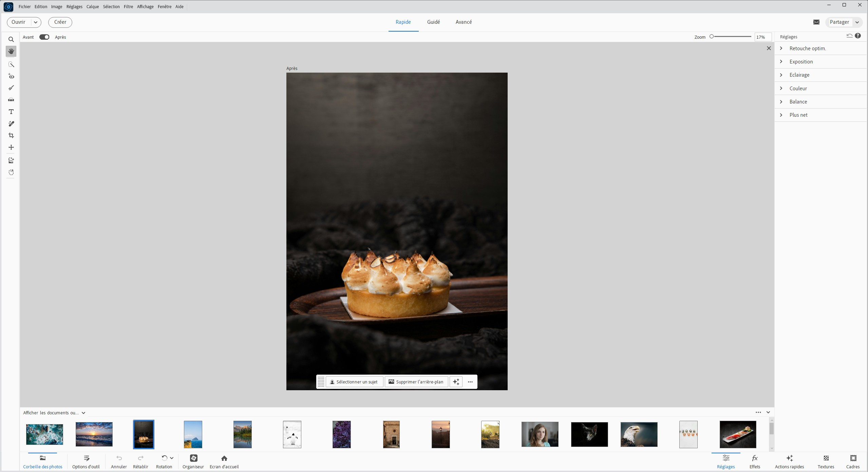Select the Spot Healing Brush tool

point(11,124)
